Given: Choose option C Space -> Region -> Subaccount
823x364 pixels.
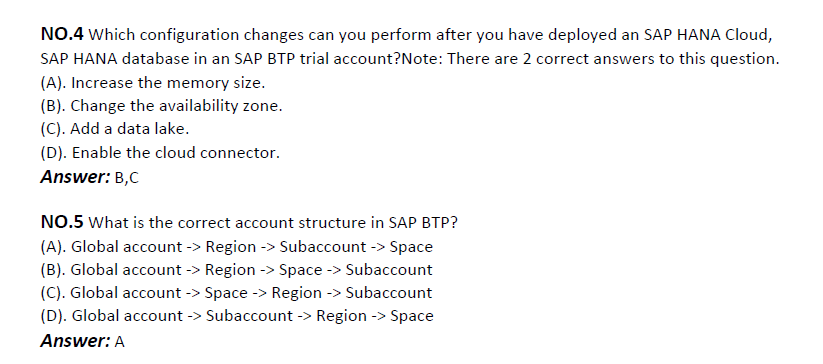Looking at the screenshot, I should point(236,293).
